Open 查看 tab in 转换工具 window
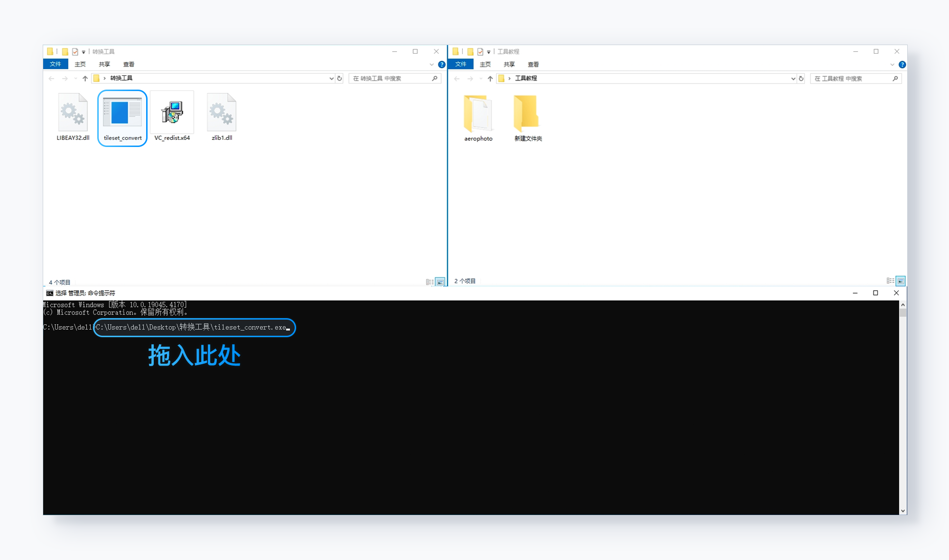 point(129,64)
